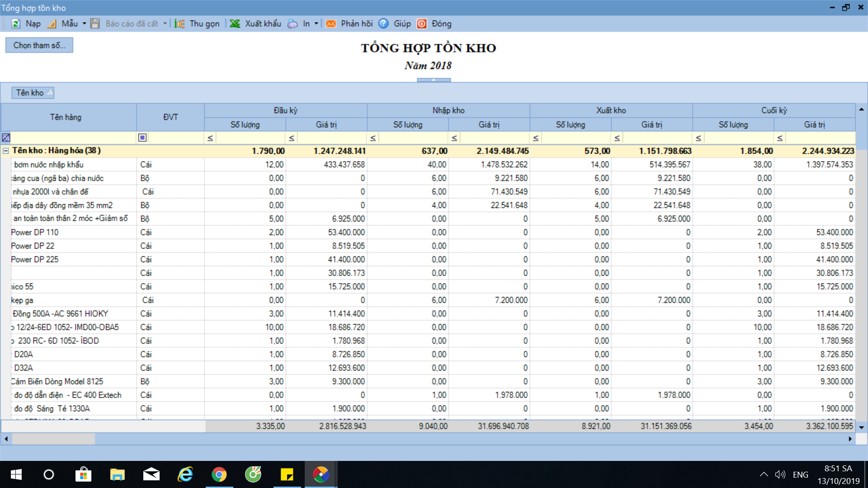Image resolution: width=868 pixels, height=488 pixels.
Task: Click the Chọn tham số button
Action: click(39, 45)
